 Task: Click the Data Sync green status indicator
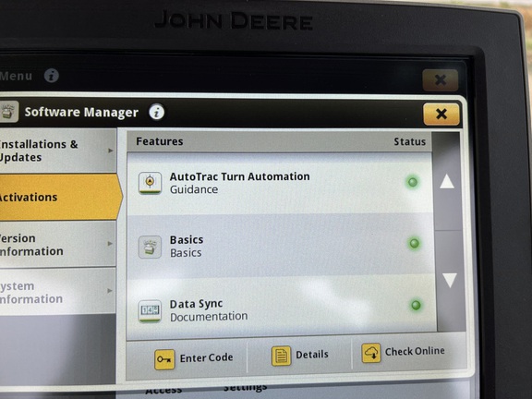click(416, 305)
